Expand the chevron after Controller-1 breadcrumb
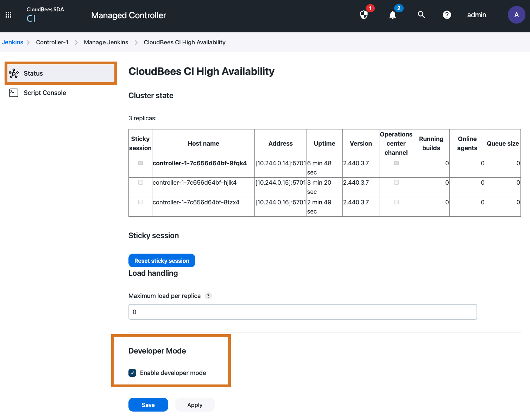This screenshot has height=420, width=530. point(76,43)
